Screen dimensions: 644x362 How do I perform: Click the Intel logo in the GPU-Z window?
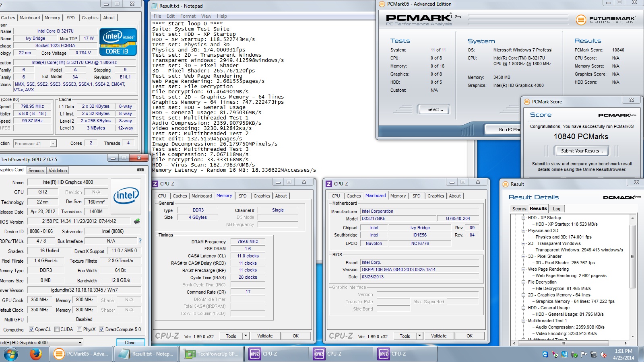[126, 196]
